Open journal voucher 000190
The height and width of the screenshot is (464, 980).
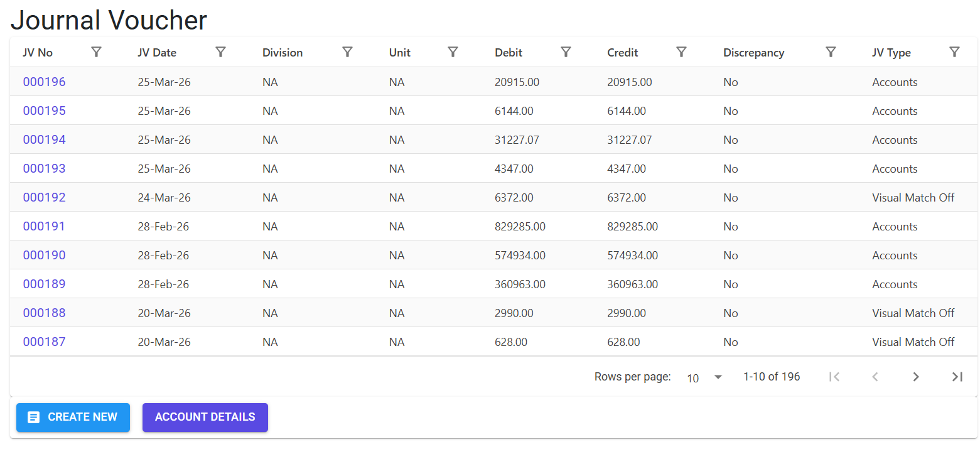coord(44,255)
